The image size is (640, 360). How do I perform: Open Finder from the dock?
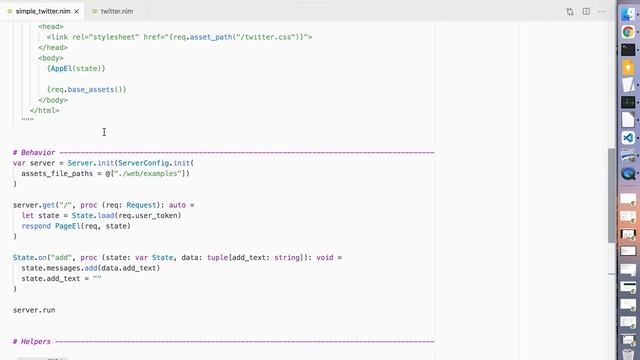tap(628, 14)
